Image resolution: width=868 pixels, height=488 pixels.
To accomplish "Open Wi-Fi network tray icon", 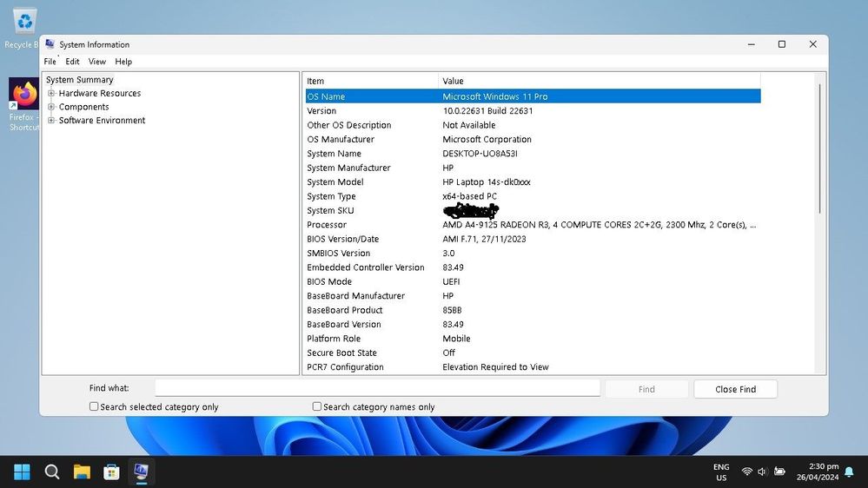I will 746,472.
